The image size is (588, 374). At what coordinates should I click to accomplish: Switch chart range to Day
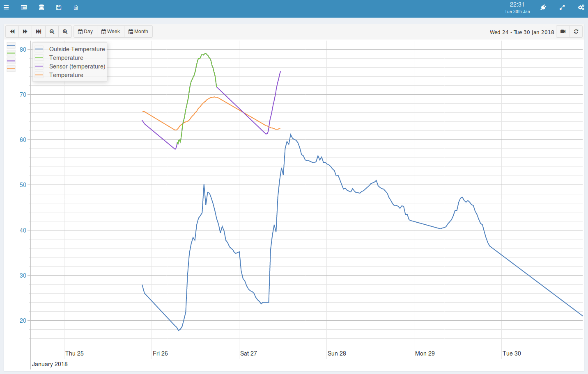[x=85, y=32]
